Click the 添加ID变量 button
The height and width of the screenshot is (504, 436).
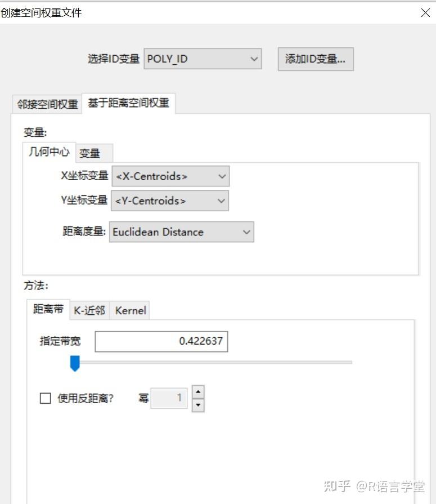[x=316, y=59]
